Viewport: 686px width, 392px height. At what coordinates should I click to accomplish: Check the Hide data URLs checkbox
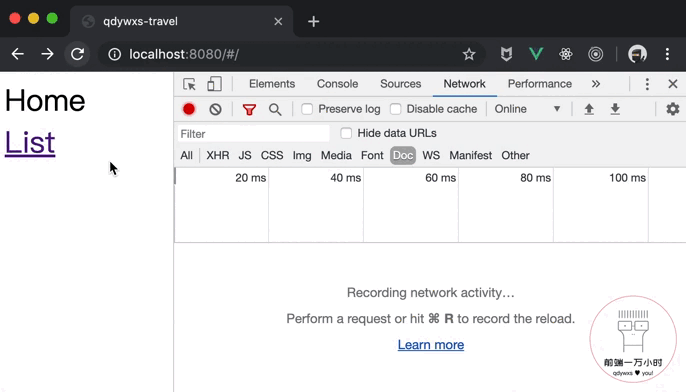[x=346, y=133]
